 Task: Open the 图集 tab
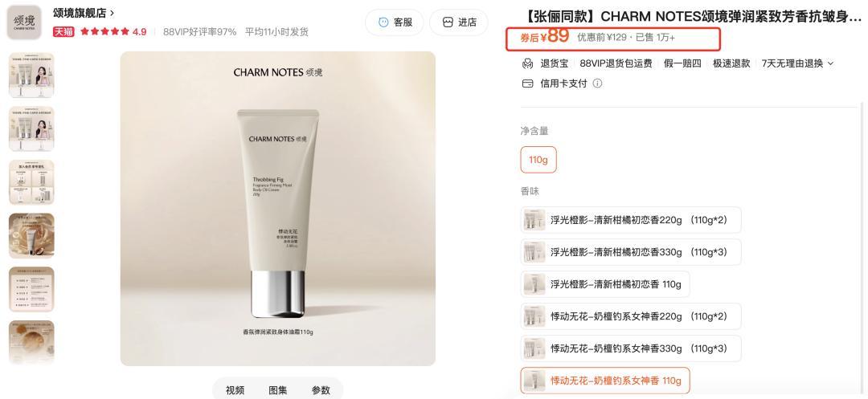[278, 390]
